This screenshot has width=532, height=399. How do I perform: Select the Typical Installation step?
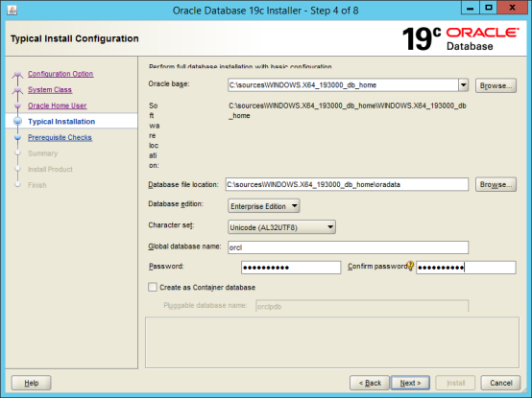pos(61,122)
